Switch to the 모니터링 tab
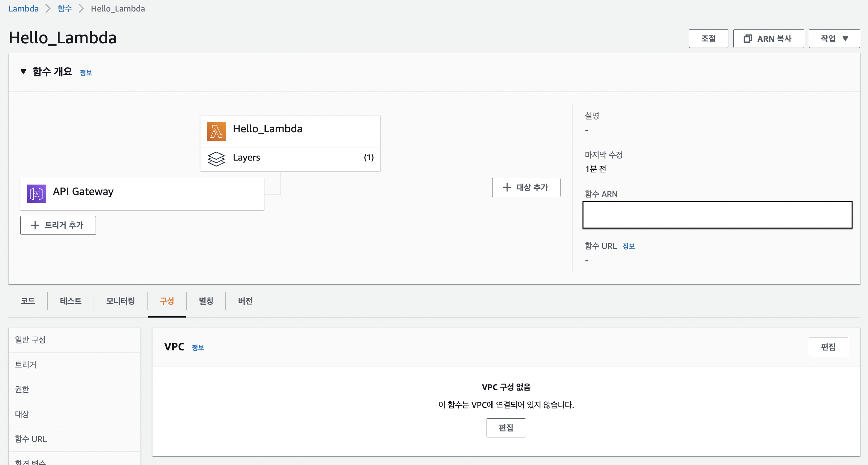Viewport: 868px width, 465px height. coord(120,301)
